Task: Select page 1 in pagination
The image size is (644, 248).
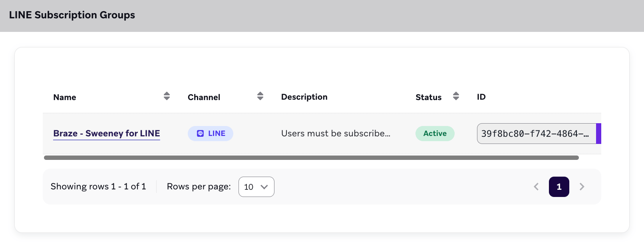Action: (x=559, y=187)
